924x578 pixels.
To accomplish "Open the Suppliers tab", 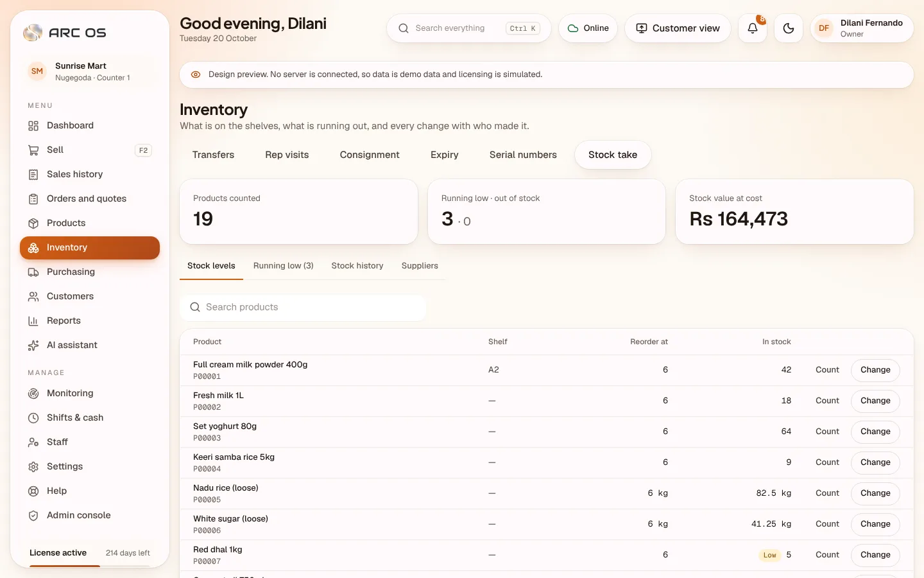I will click(420, 266).
